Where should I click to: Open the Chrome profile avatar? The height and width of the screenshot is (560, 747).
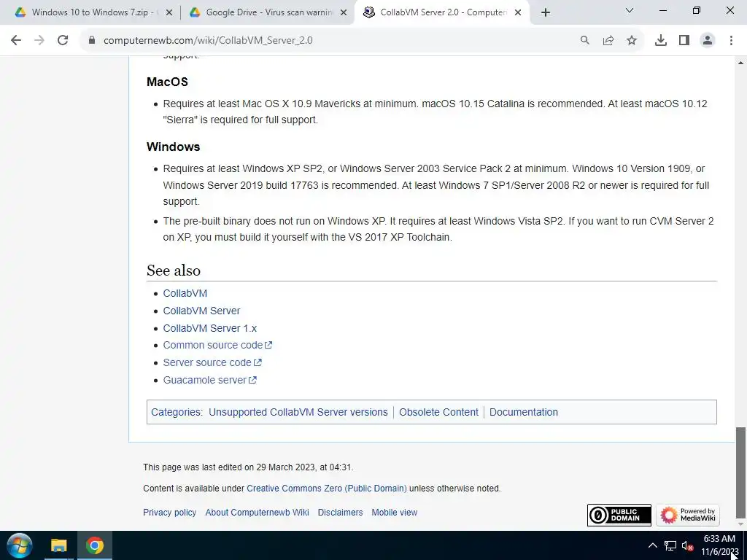click(708, 41)
